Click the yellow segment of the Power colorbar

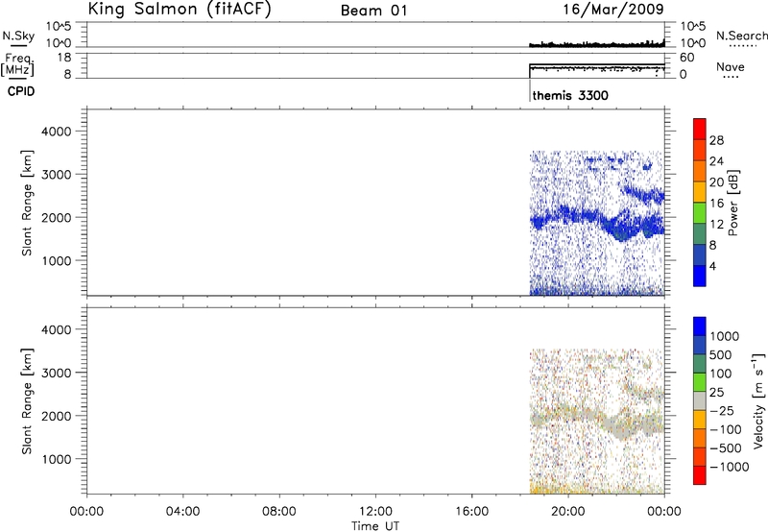point(700,191)
